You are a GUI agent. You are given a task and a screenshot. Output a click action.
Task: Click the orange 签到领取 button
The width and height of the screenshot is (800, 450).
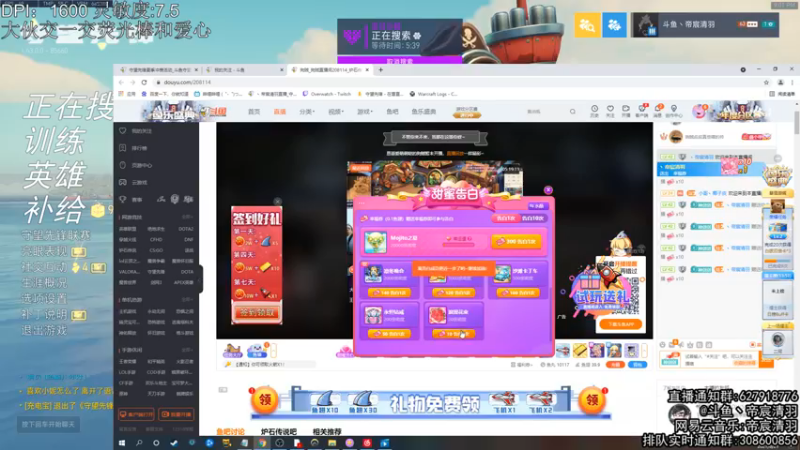(257, 312)
